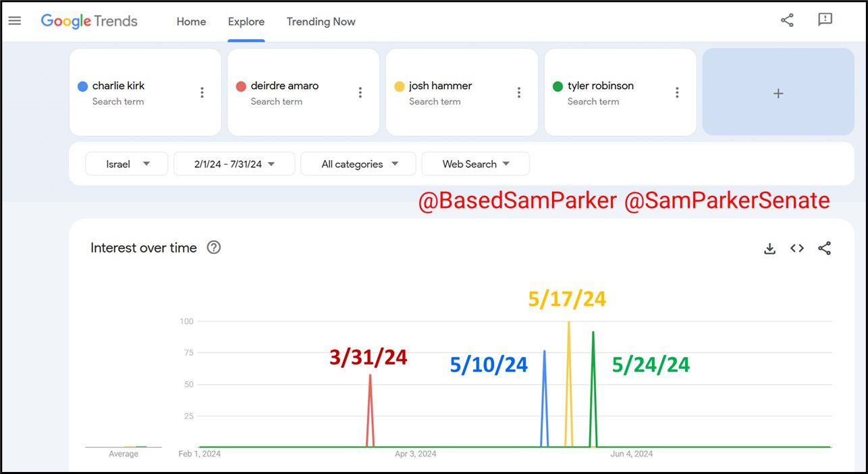This screenshot has height=474, width=868.
Task: Click the share icon in top header
Action: (x=787, y=20)
